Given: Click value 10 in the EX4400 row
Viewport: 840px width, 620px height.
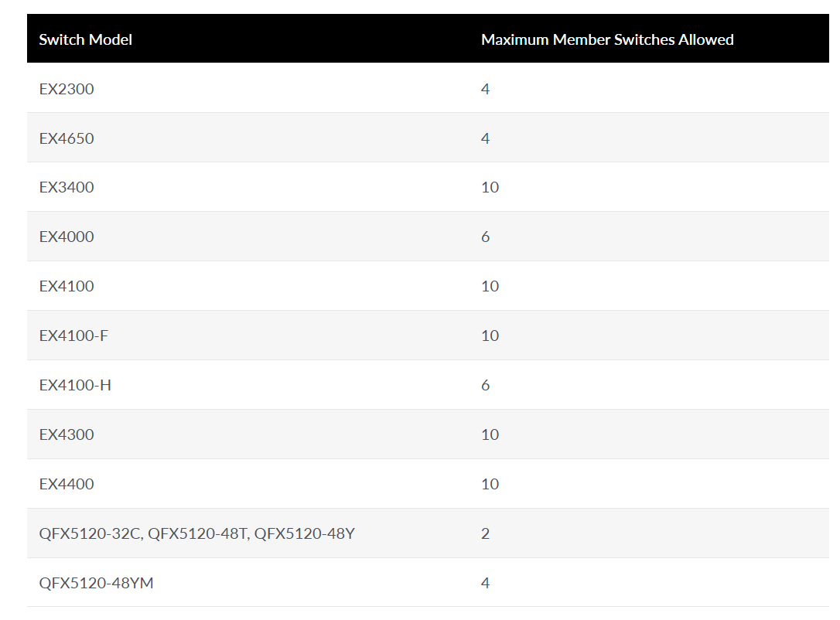Looking at the screenshot, I should [490, 484].
